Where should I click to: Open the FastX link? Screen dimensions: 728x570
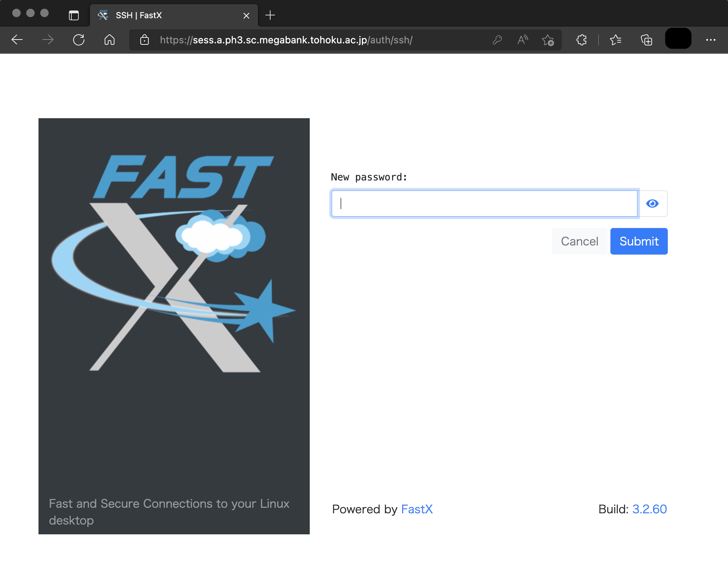coord(417,509)
